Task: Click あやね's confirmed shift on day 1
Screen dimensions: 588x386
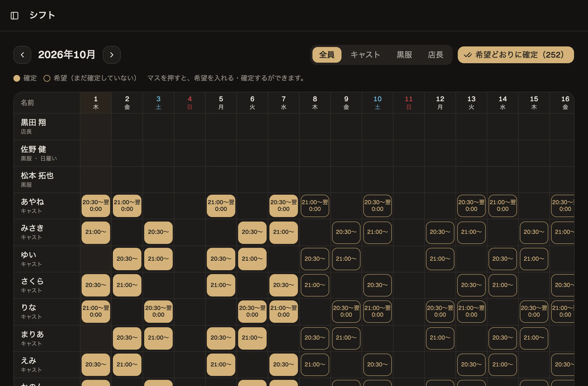Action: [96, 206]
